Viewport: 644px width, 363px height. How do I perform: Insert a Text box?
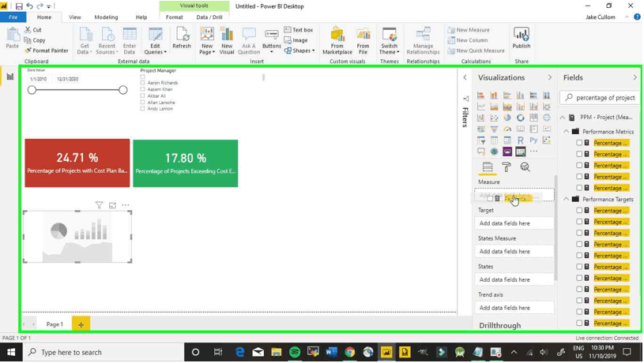tap(299, 30)
